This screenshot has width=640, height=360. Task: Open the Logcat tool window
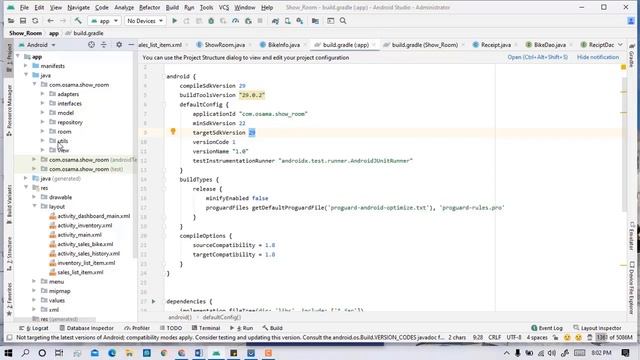point(33,328)
